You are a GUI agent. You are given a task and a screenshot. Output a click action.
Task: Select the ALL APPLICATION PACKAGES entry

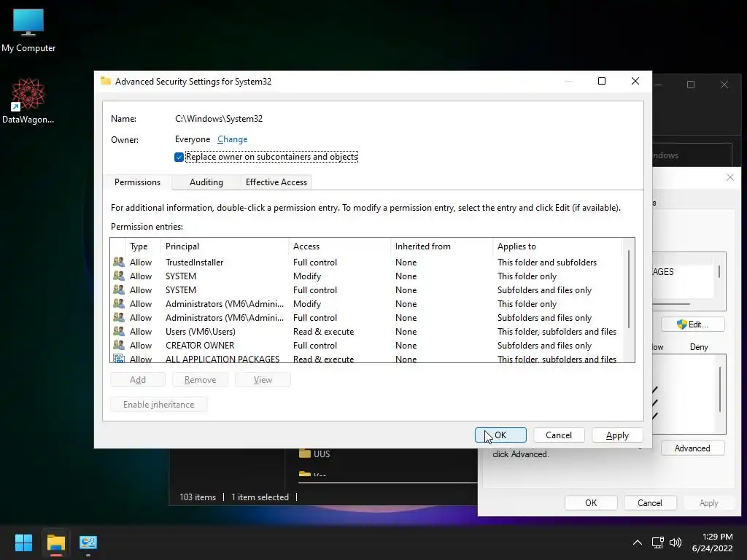pos(367,358)
